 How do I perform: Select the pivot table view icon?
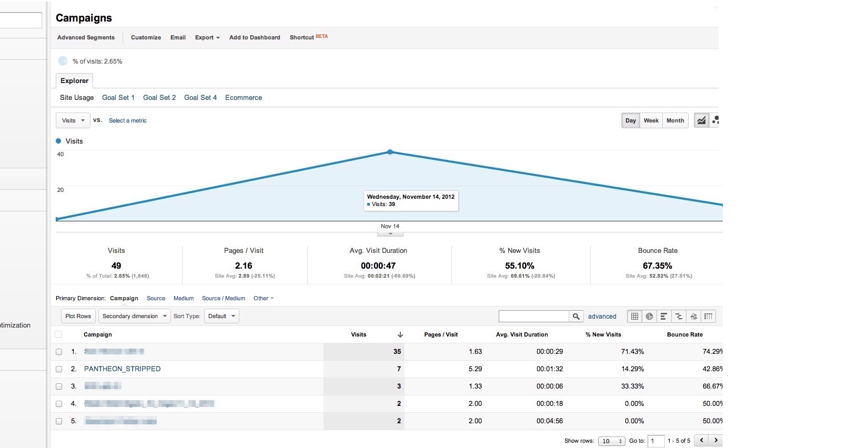[708, 317]
